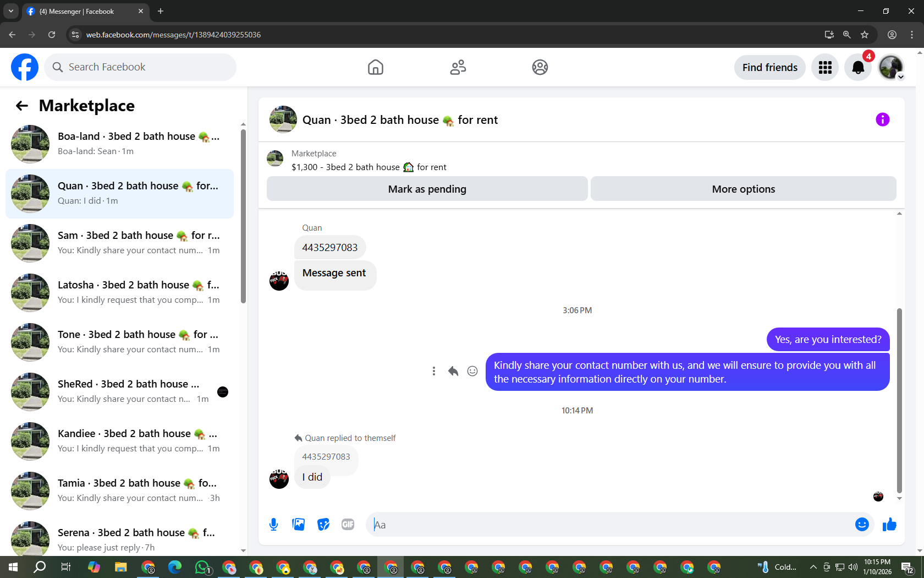The image size is (924, 578).
Task: Open Windows taskbar search
Action: 40,567
